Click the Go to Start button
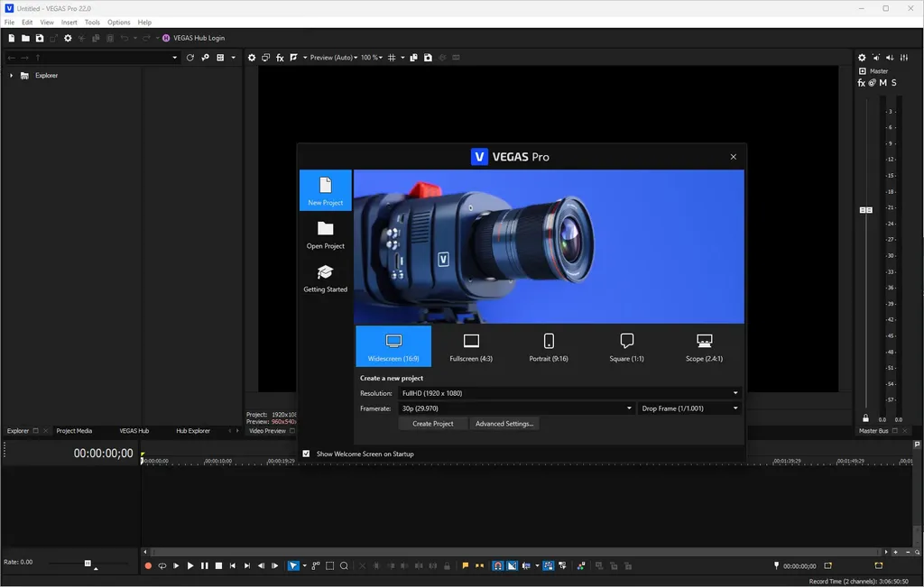924x587 pixels. pyautogui.click(x=233, y=565)
